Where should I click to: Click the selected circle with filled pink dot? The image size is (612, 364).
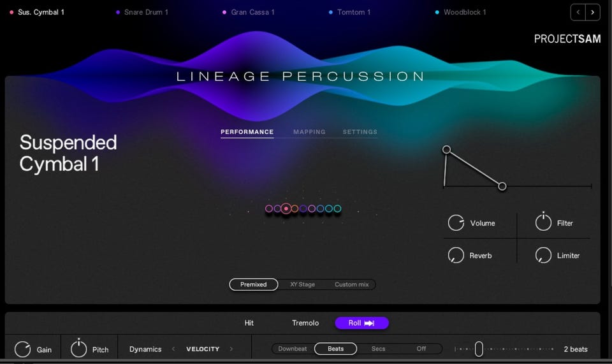point(286,208)
